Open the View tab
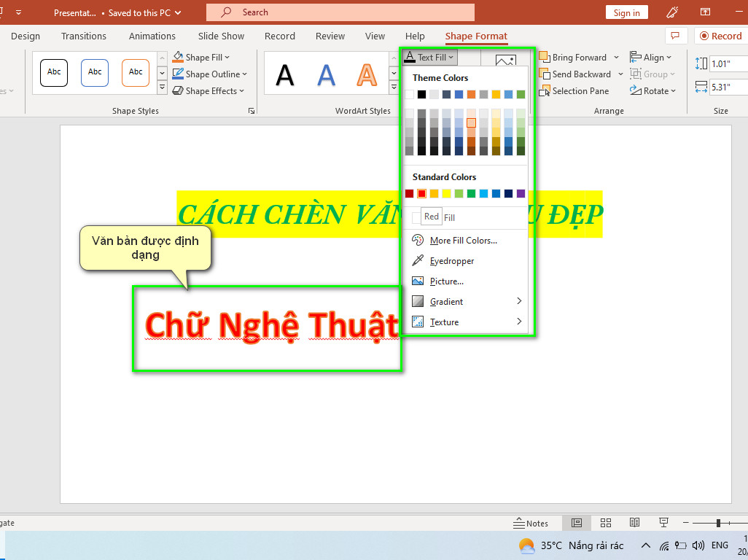The image size is (748, 560). [x=375, y=36]
